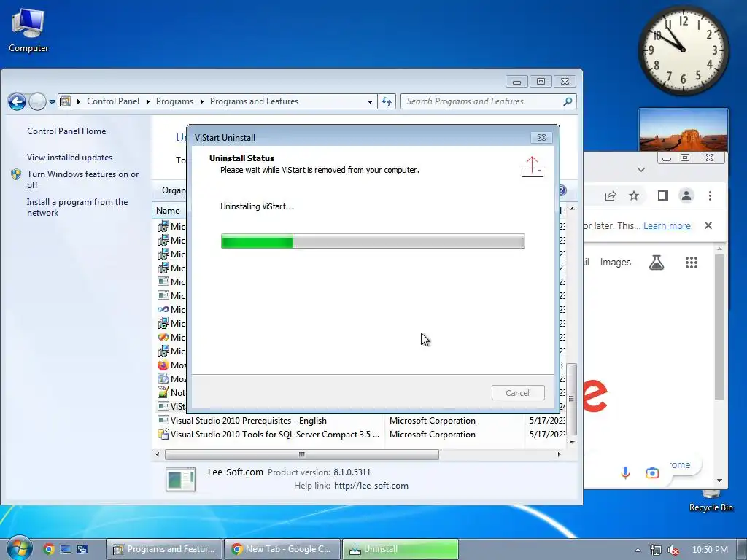Click the Back arrow in Control Panel
The image size is (747, 560).
pos(17,101)
